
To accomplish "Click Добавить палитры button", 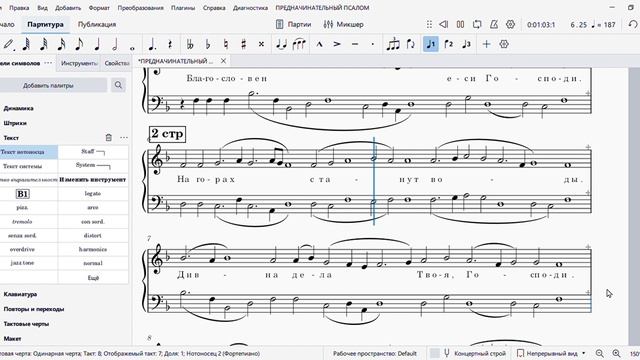I will coord(48,85).
